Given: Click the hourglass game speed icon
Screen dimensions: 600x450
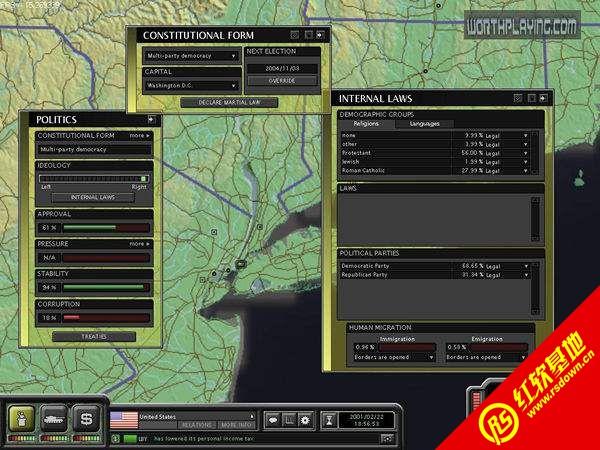Looking at the screenshot, I should click(329, 421).
